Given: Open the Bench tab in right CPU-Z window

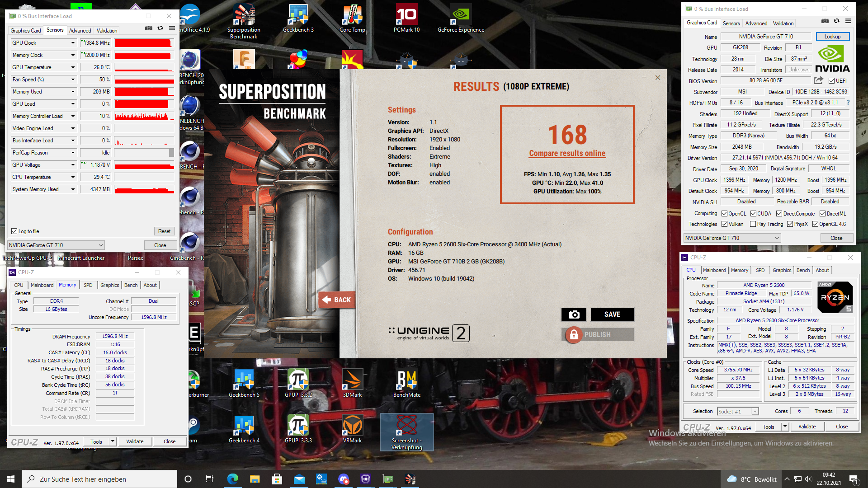Looking at the screenshot, I should pos(803,270).
